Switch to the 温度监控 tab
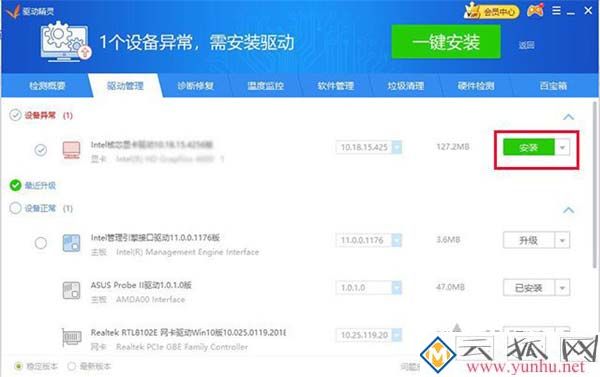 265,86
